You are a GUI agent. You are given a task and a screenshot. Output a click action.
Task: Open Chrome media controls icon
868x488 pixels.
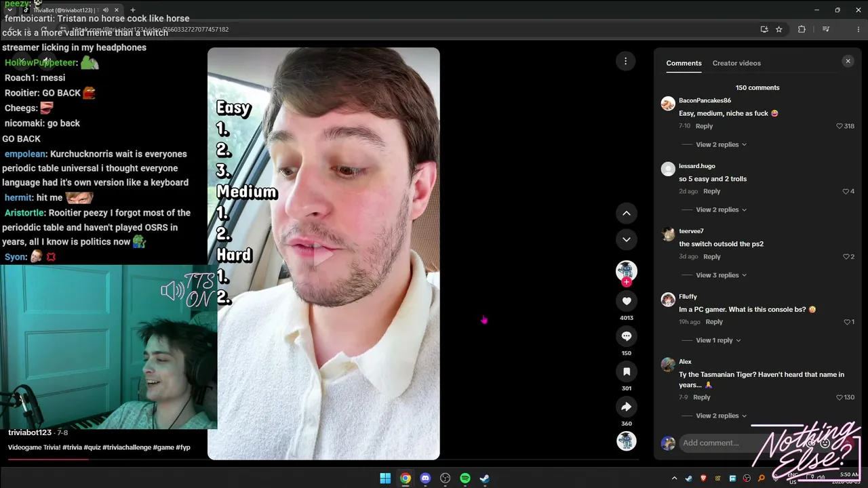[826, 29]
